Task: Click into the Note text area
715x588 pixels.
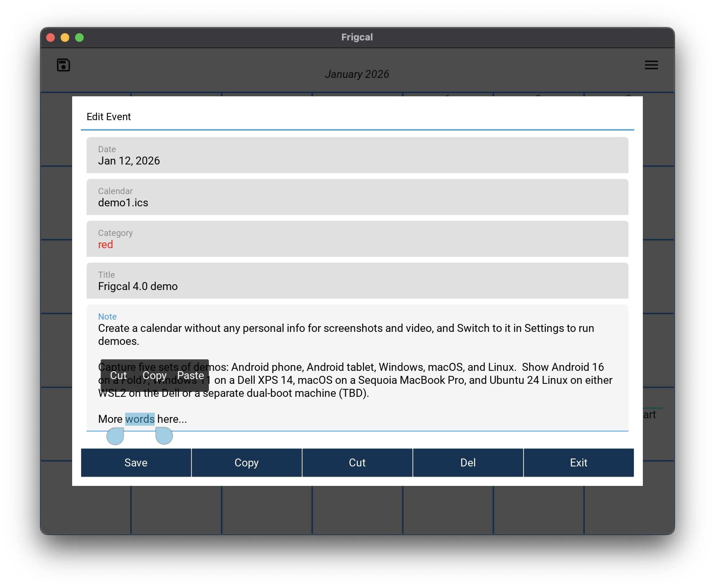Action: pos(357,368)
